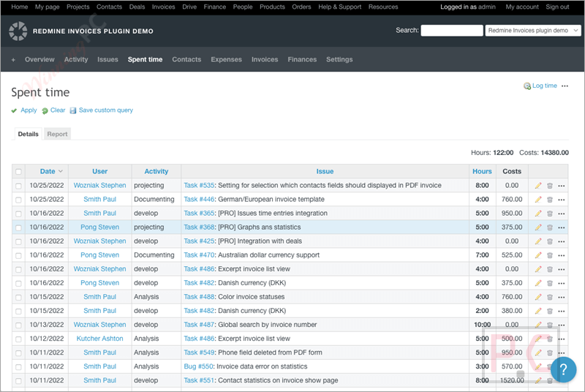Open Expenses in project menu
This screenshot has width=585, height=392.
pos(226,59)
